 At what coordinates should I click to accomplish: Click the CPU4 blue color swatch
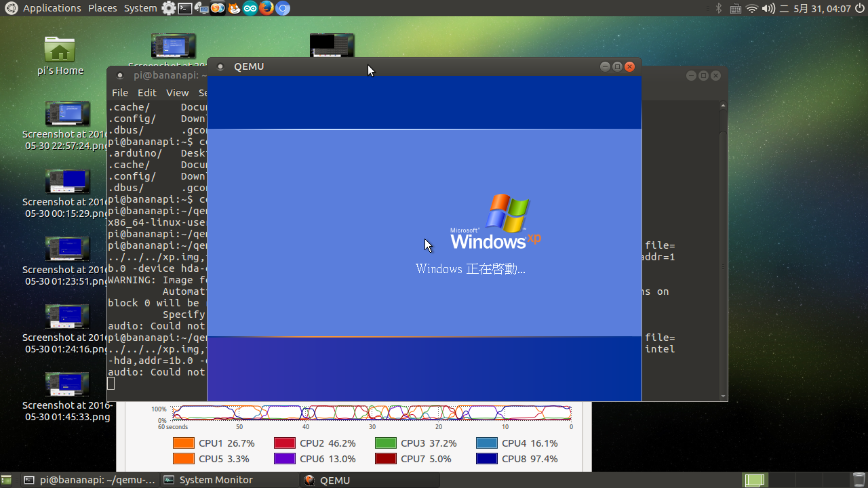click(x=487, y=443)
